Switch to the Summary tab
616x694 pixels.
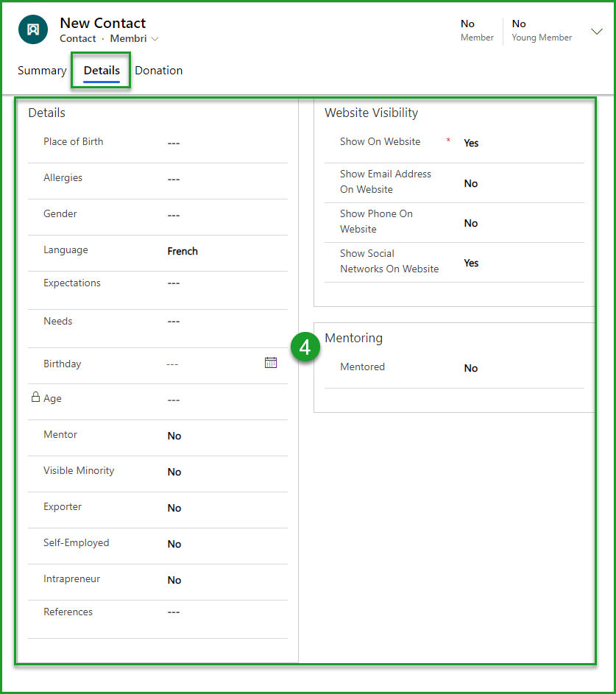click(x=42, y=70)
